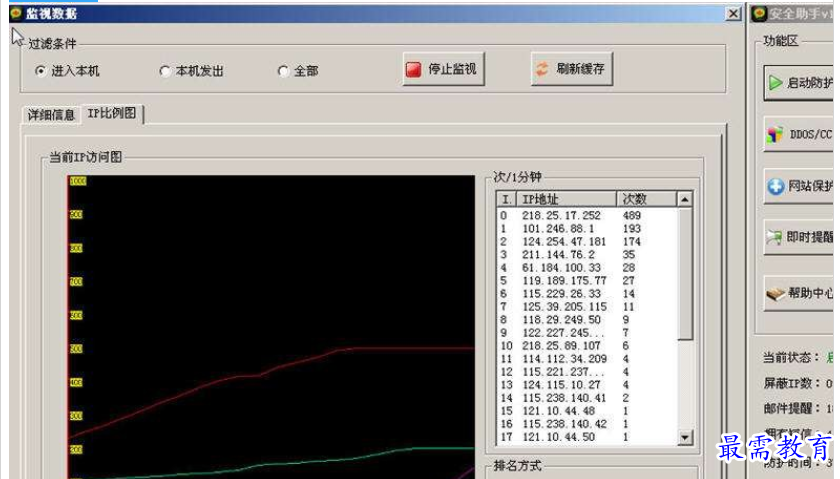Click the red stop icon on 停止监视
Screen dimensions: 840x479
click(x=413, y=70)
